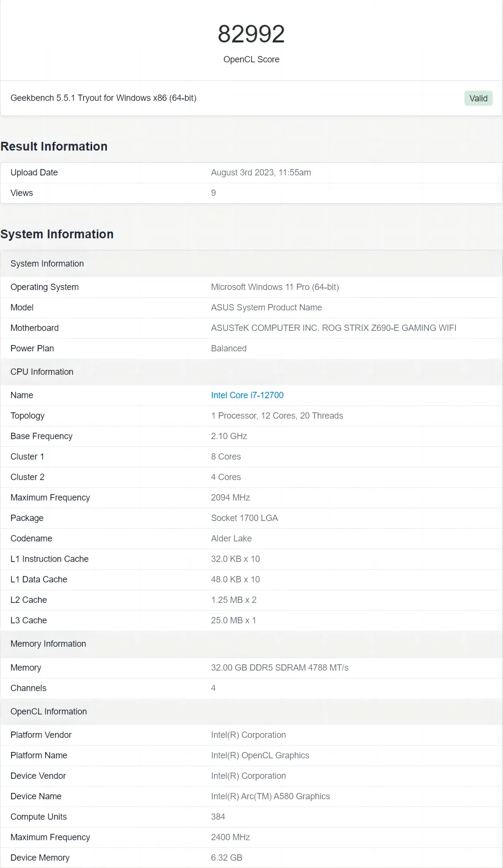Click the Platform Name label
The width and height of the screenshot is (503, 868).
coord(39,755)
